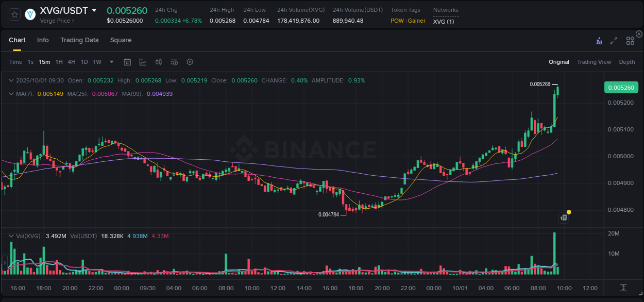Open the XVG/USDT pair dropdown
The width and height of the screenshot is (644, 302).
click(94, 10)
